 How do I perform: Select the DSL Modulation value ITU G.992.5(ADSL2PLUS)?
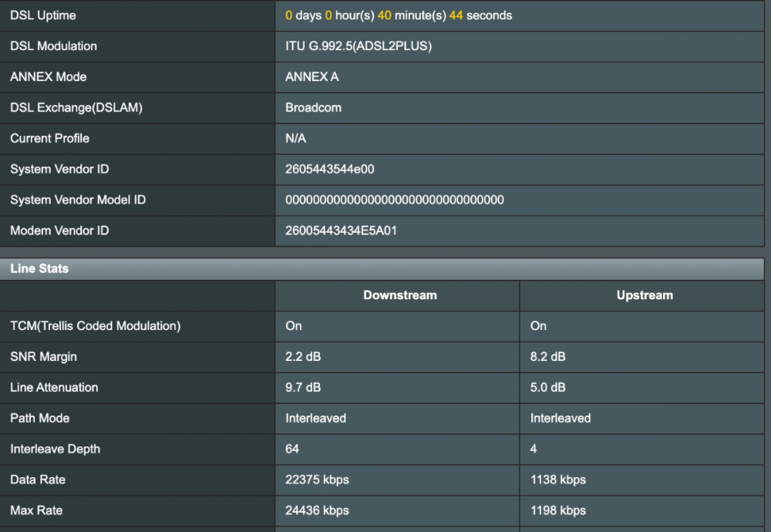click(357, 46)
